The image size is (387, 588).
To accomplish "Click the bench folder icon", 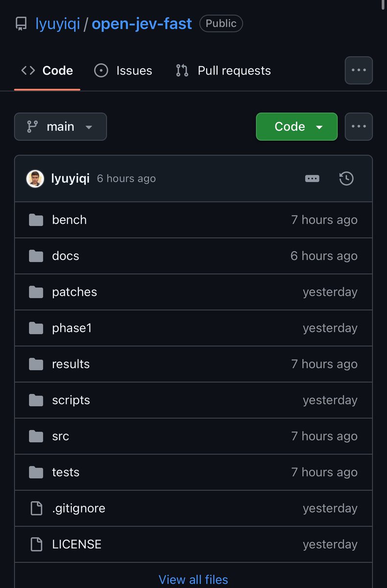I will [x=36, y=220].
